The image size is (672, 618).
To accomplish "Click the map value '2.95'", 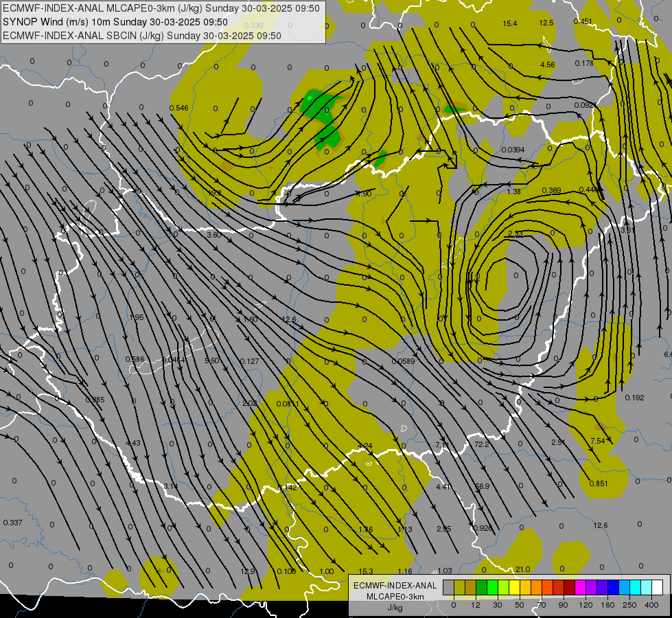I will click(443, 529).
